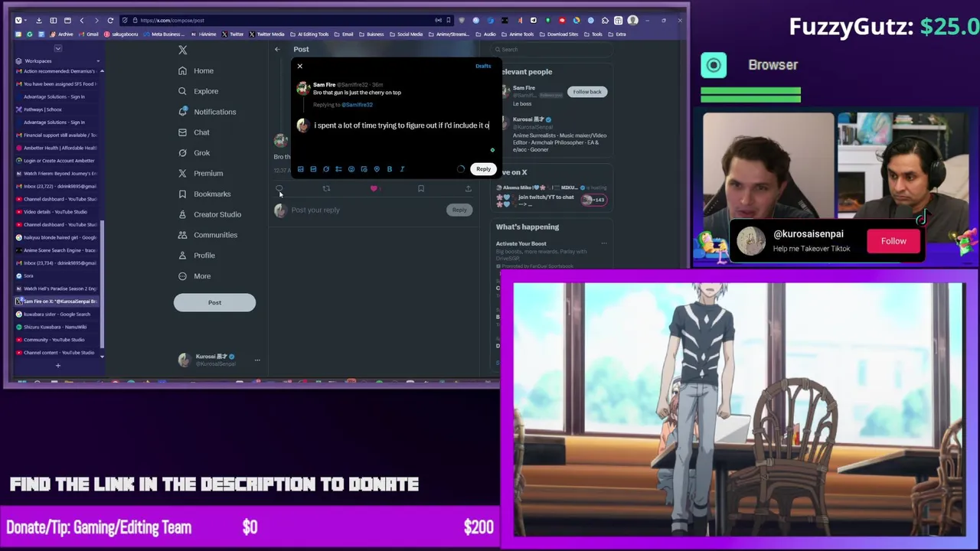
Task: Expand the More menu in X sidebar
Action: (x=194, y=276)
